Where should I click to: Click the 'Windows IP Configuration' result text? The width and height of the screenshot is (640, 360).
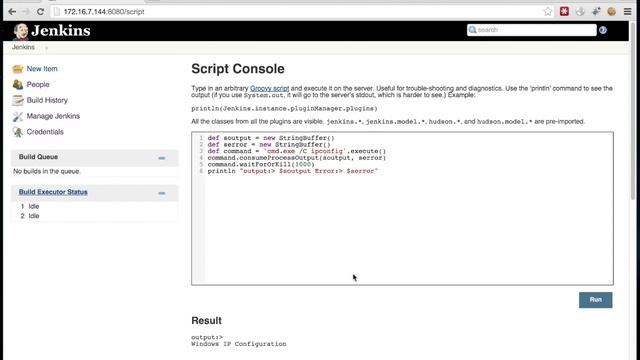(239, 344)
